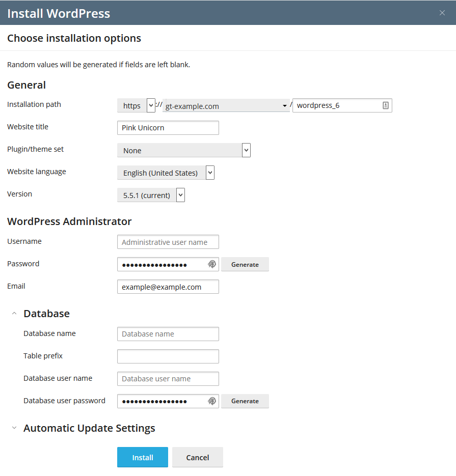Focus the Database name field
This screenshot has width=456, height=476.
(168, 334)
